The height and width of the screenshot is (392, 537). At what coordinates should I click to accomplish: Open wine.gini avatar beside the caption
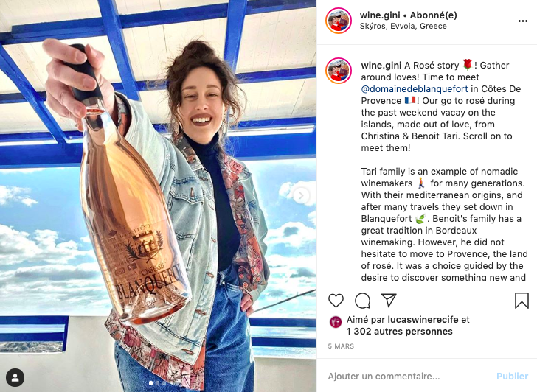click(339, 71)
